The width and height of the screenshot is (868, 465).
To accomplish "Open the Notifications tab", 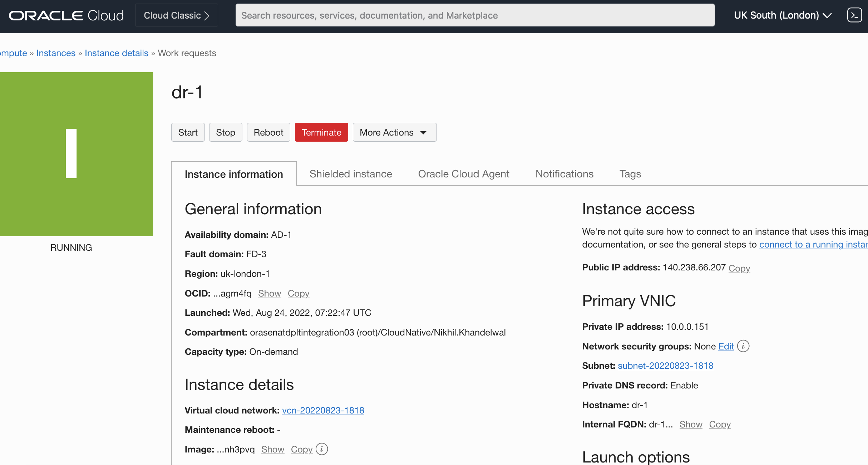I will click(564, 174).
